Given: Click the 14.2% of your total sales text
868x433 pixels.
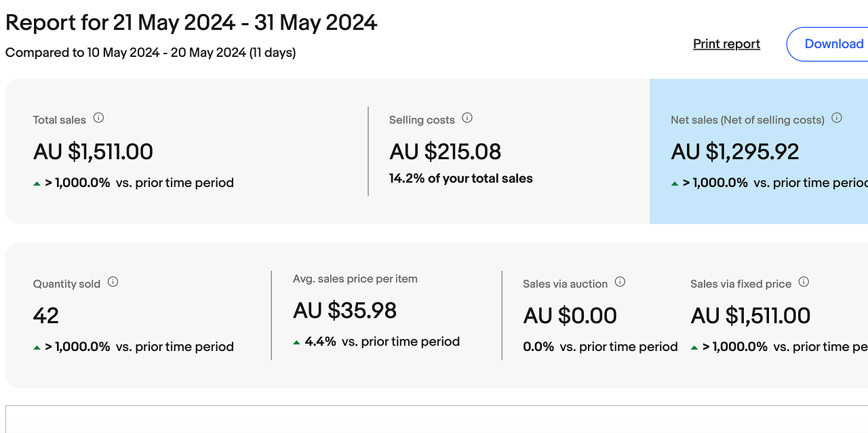Looking at the screenshot, I should (461, 178).
